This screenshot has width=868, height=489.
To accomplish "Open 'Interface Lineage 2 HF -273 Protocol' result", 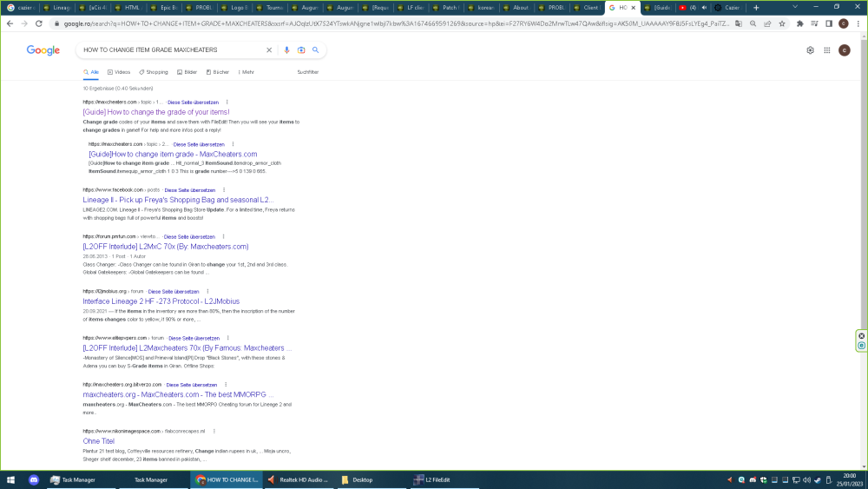I will pos(161,301).
